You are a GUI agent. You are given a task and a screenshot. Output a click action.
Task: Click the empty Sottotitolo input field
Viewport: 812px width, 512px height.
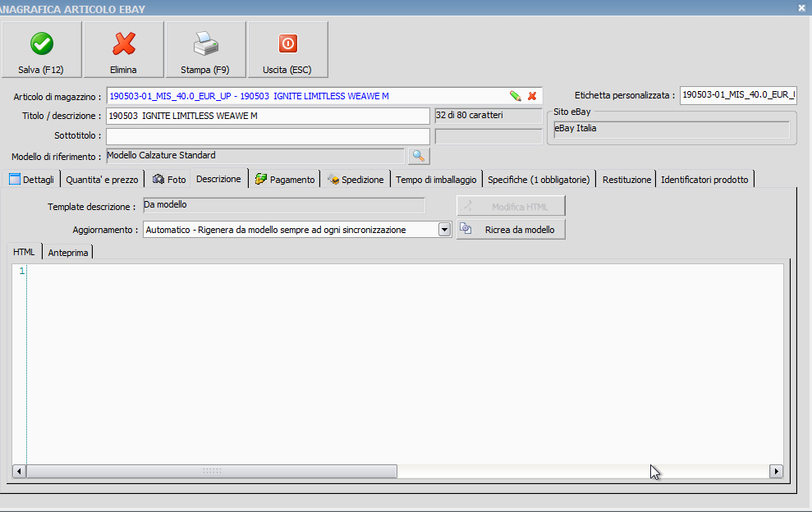pyautogui.click(x=268, y=136)
